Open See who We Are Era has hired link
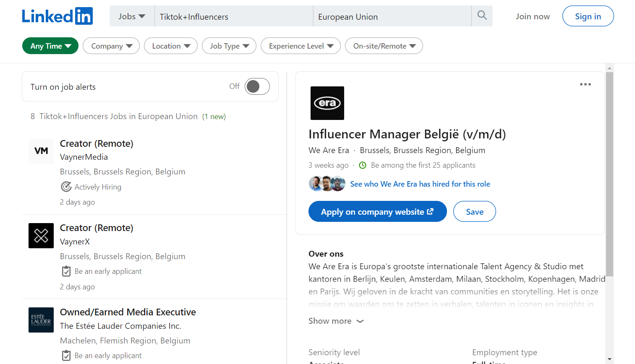The image size is (635, 364). click(420, 184)
